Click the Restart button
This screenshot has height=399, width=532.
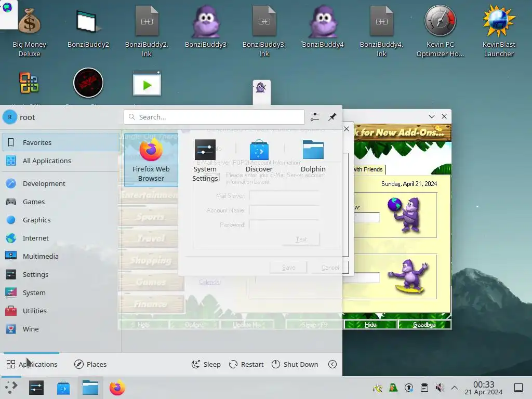pos(246,364)
